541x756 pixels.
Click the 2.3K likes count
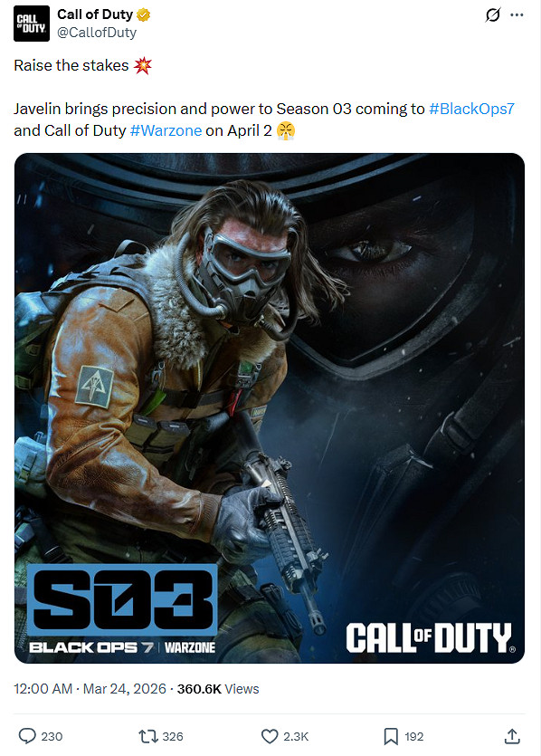(x=296, y=736)
